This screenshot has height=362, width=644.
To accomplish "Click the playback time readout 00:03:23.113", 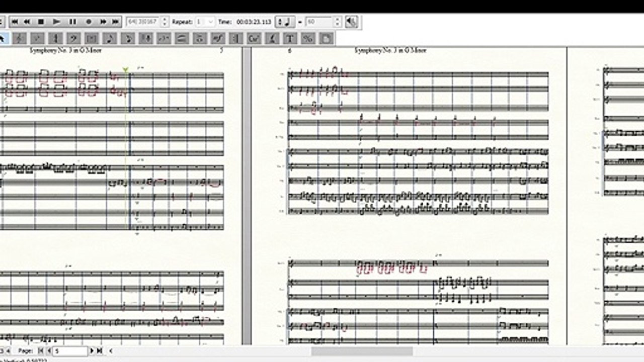I will pyautogui.click(x=254, y=22).
